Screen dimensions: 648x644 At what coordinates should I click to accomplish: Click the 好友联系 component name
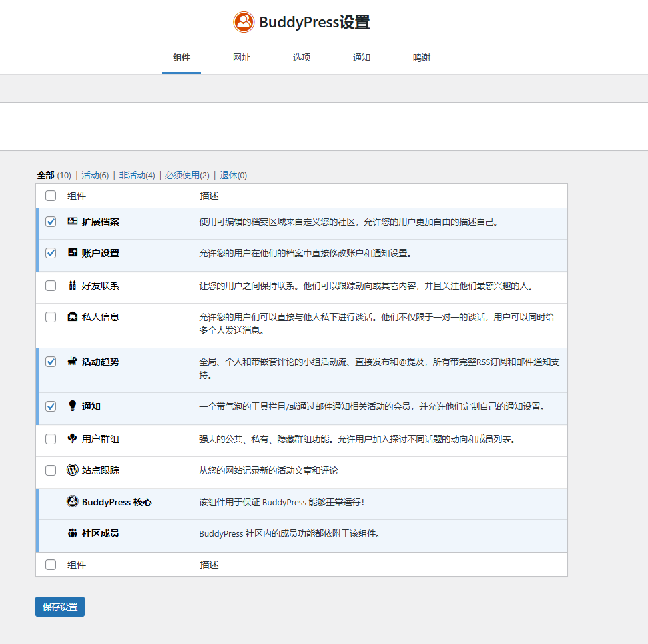pyautogui.click(x=101, y=286)
